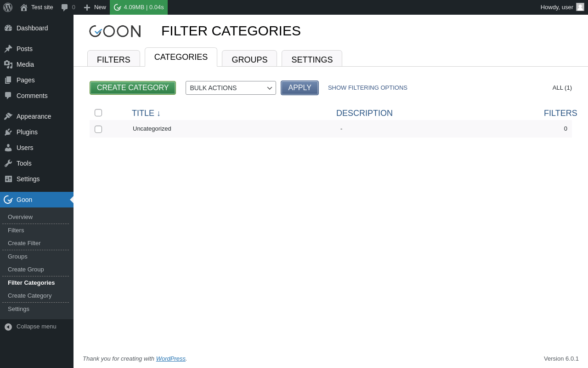Click the Dashboard menu label
Screen dimensions: 588x368
click(32, 28)
